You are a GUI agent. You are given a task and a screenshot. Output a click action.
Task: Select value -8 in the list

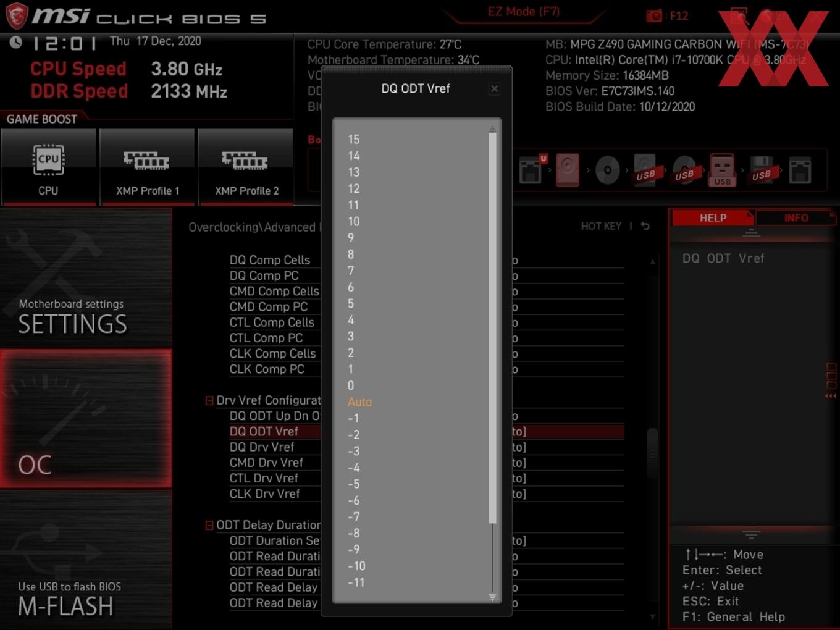pos(353,533)
